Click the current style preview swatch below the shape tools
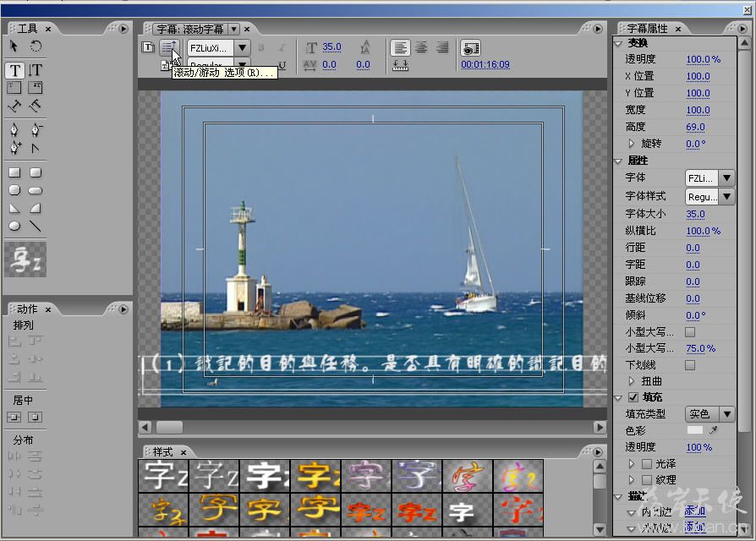 [25, 260]
